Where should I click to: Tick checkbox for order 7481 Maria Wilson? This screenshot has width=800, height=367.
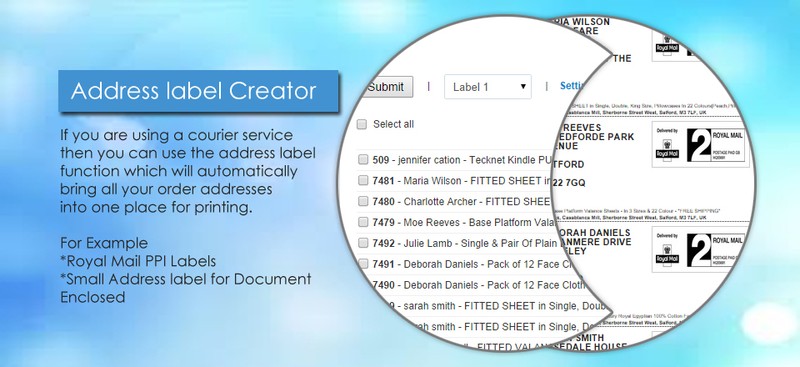pos(363,180)
